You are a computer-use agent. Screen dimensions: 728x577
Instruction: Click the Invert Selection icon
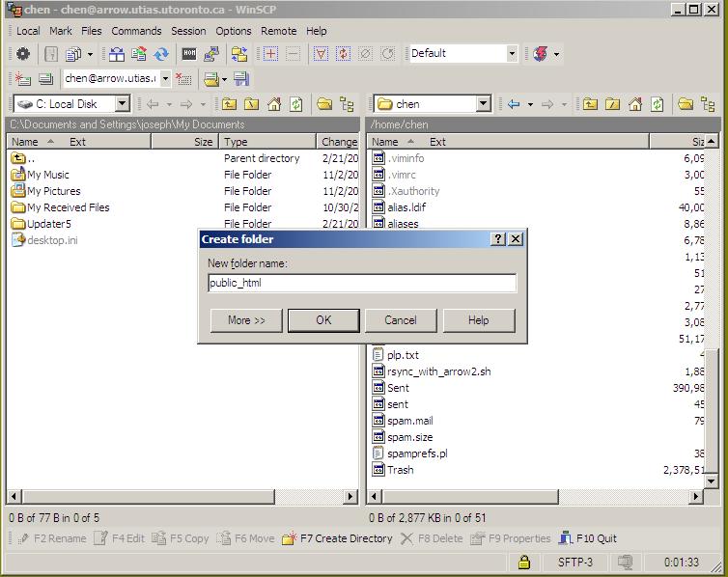(343, 54)
